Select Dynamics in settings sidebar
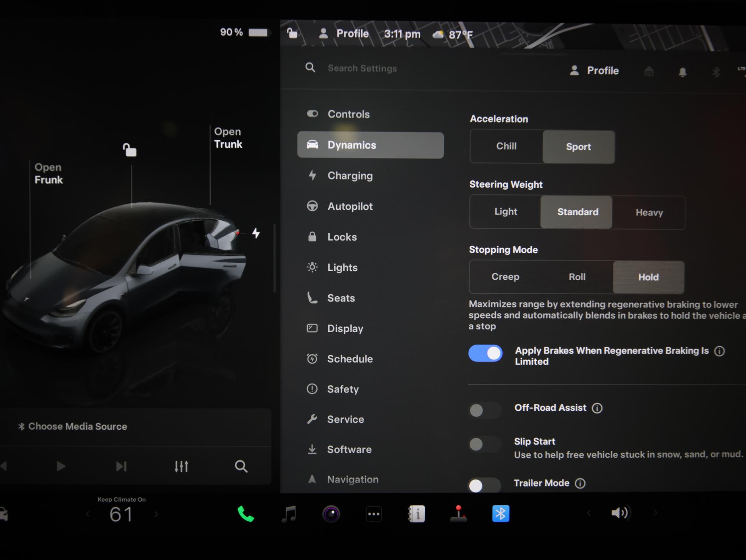Screen dimensions: 746x560 coord(370,145)
